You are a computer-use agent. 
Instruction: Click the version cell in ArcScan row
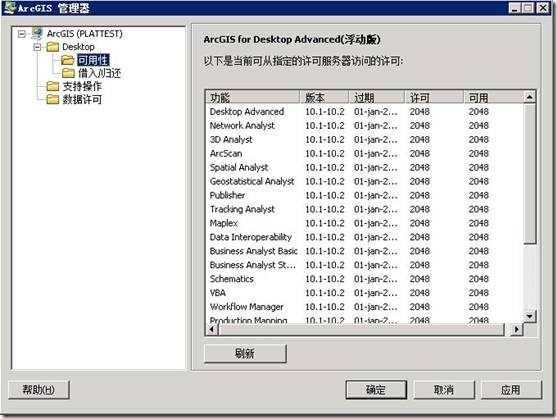(x=325, y=153)
